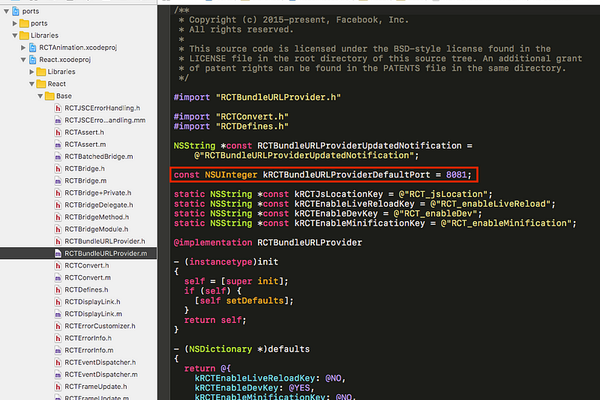
Task: Collapse the root ports project
Action: click(x=6, y=11)
